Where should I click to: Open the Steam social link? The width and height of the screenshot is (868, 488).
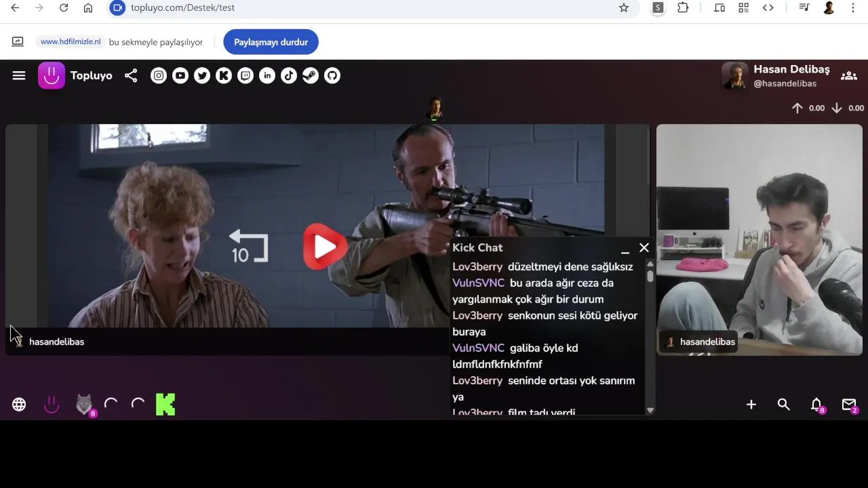[311, 76]
